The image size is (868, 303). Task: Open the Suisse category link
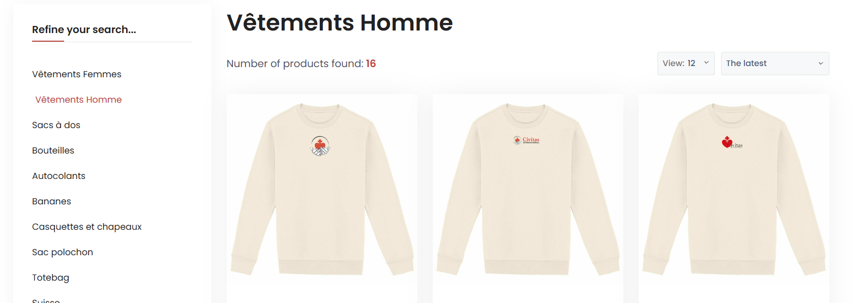click(x=46, y=300)
